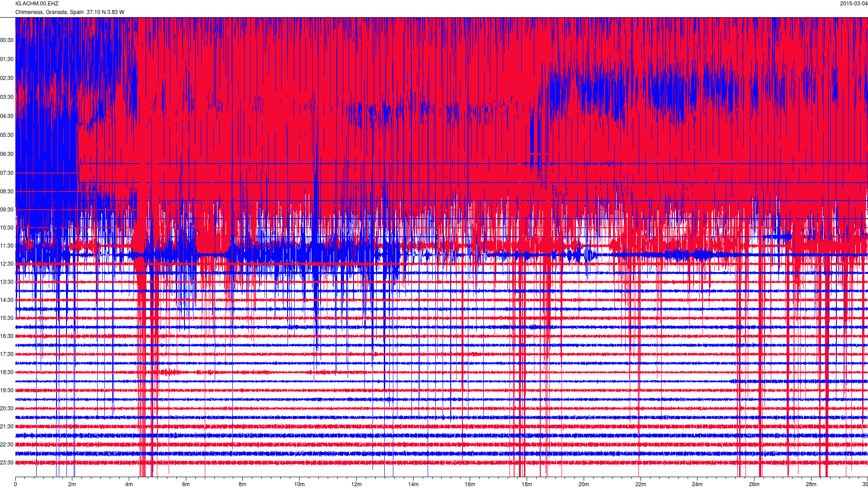
Task: Click the 23:30 time label
Action: pos(7,463)
